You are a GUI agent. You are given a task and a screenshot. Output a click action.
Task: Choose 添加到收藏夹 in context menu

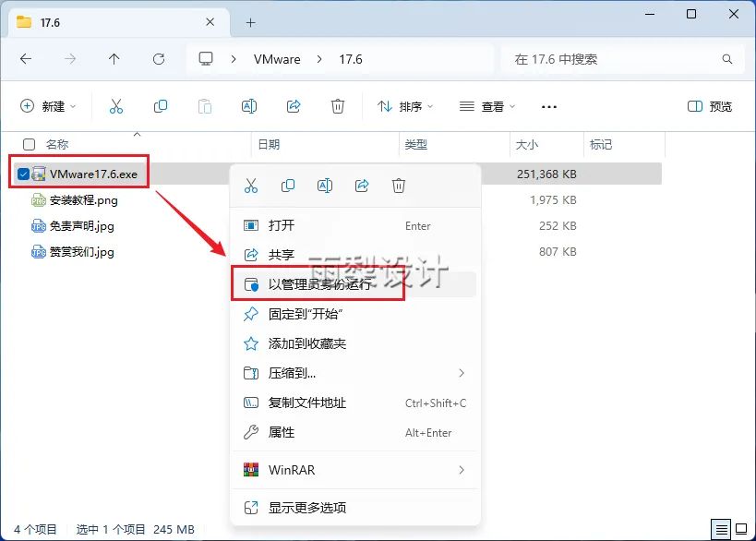click(354, 343)
